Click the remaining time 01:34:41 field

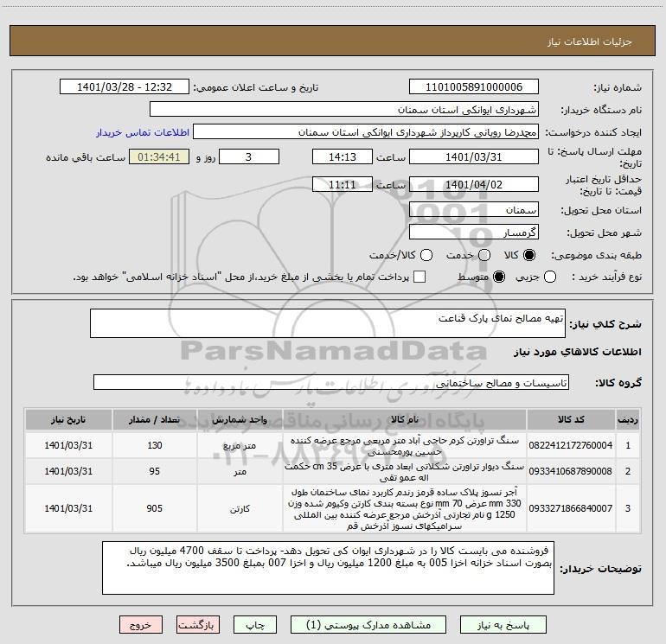click(x=159, y=156)
